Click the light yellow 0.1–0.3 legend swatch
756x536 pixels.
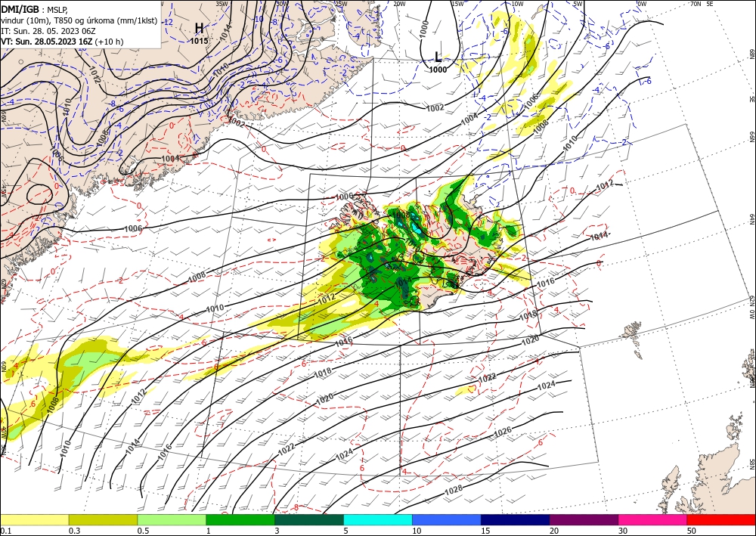point(35,519)
